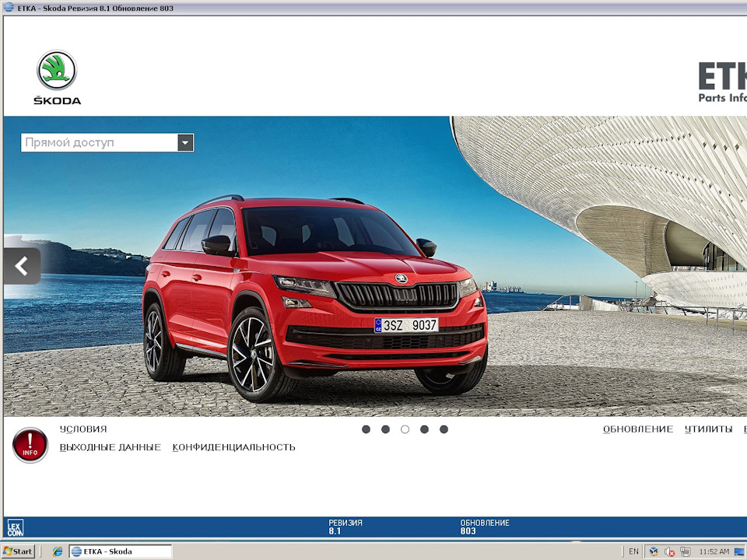Screen dimensions: 747x560
Task: Go to previous slide with left arrow
Action: tap(22, 266)
